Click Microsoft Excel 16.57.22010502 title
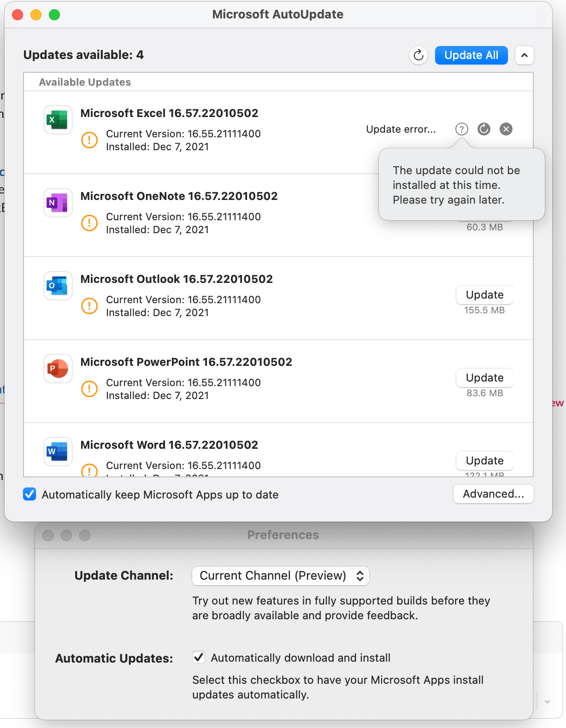566x728 pixels. pyautogui.click(x=169, y=113)
